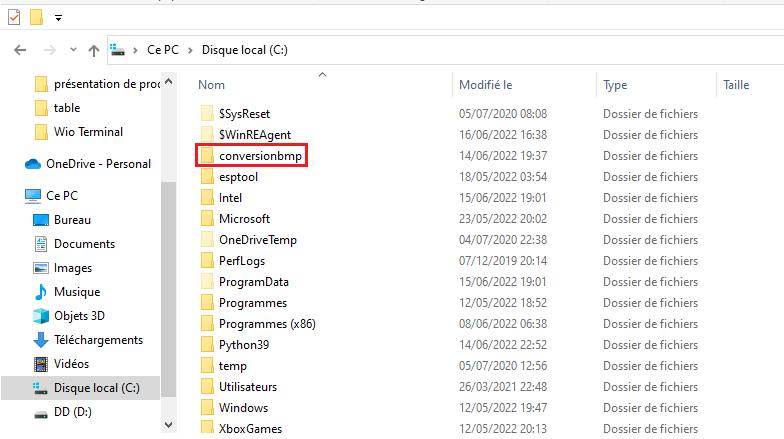Go forward with the Forward arrow

pos(50,50)
